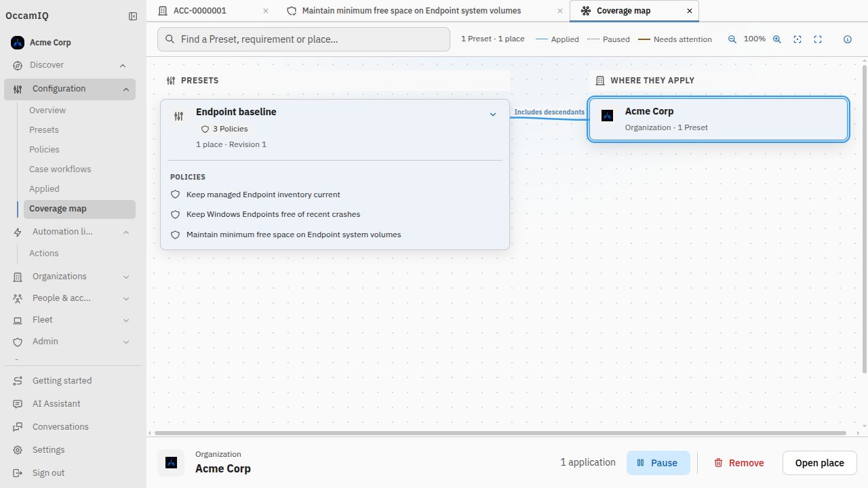
Task: Zoom out with the minus magnifier
Action: coord(732,39)
